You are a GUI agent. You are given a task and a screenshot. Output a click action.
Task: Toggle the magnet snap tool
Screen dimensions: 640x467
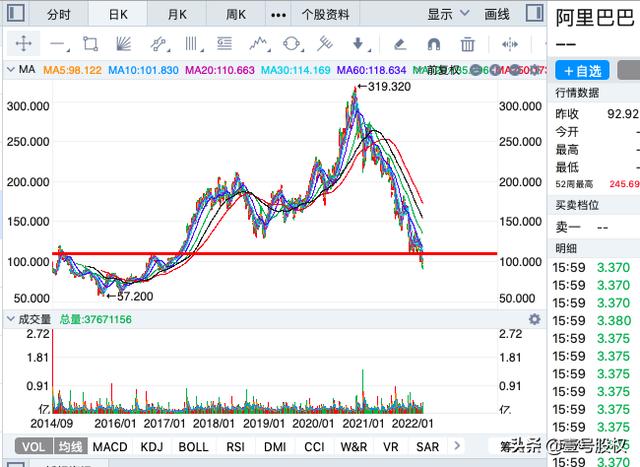click(433, 44)
